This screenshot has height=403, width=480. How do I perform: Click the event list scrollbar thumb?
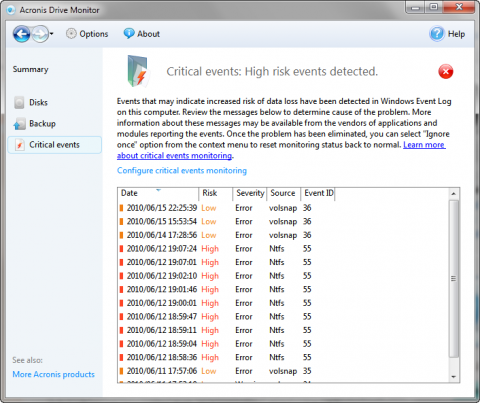click(x=453, y=279)
